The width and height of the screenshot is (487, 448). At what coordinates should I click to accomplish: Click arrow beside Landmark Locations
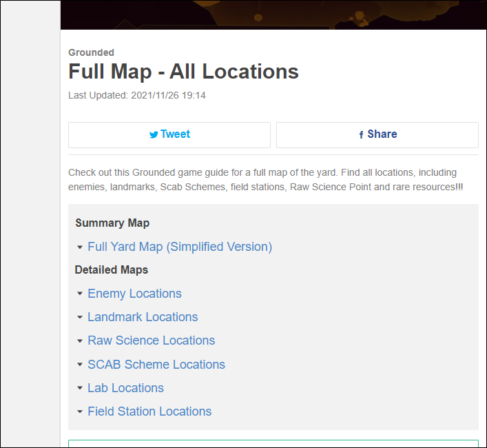80,317
